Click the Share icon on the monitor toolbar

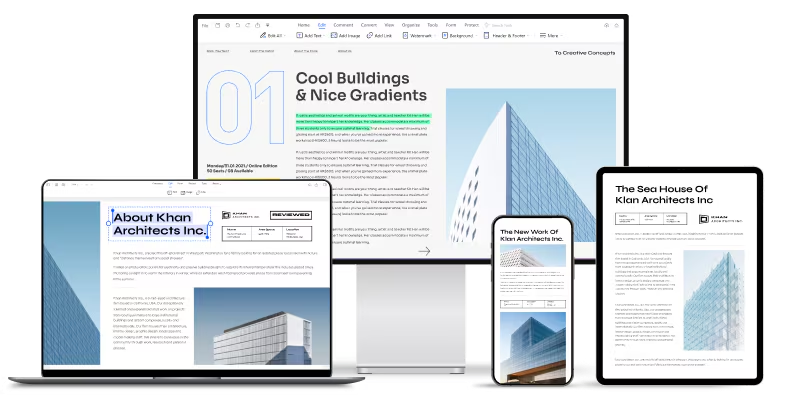[258, 25]
